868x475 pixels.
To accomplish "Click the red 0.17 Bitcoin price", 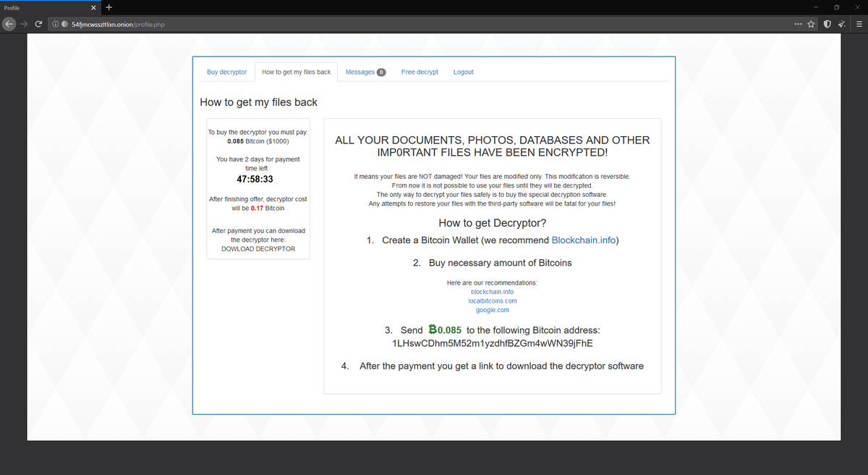I will pyautogui.click(x=257, y=208).
